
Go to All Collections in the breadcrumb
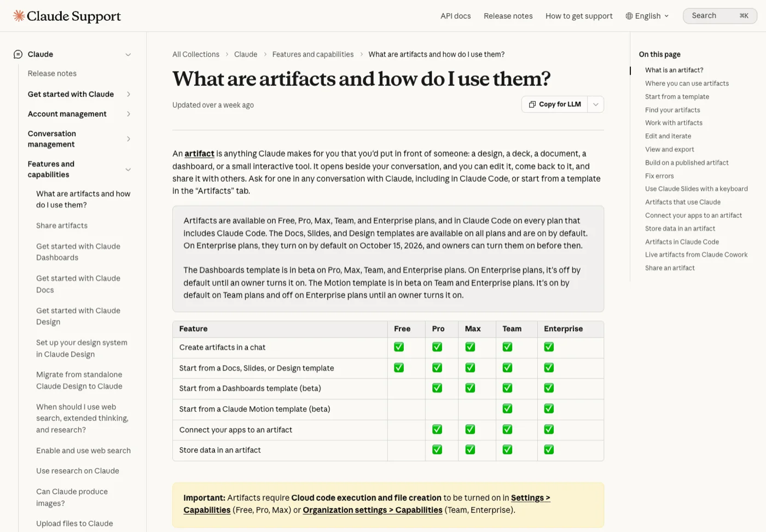(196, 54)
